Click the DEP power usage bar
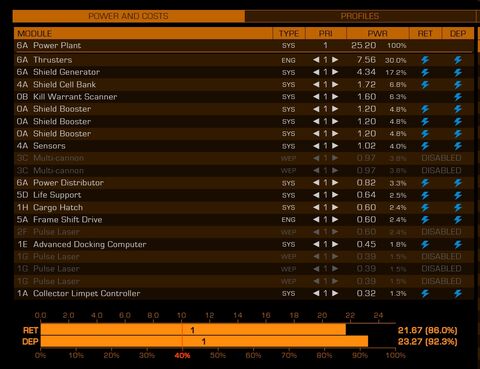Screen dimensions: 480x369 click(x=204, y=341)
